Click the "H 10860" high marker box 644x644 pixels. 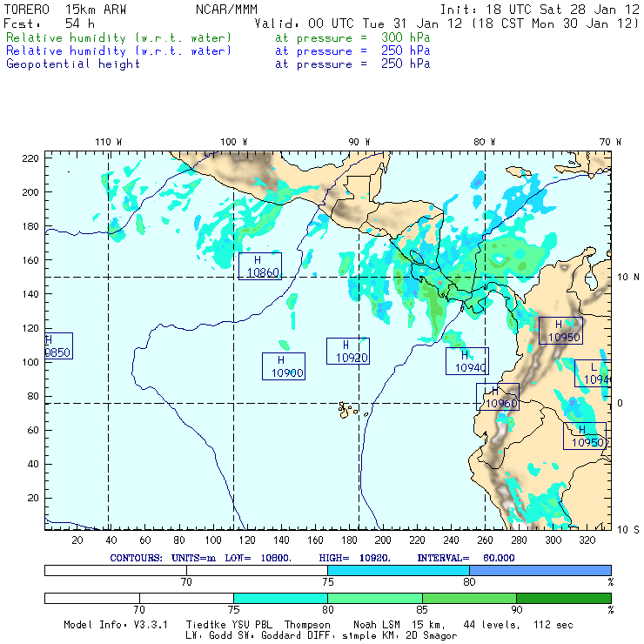[260, 266]
